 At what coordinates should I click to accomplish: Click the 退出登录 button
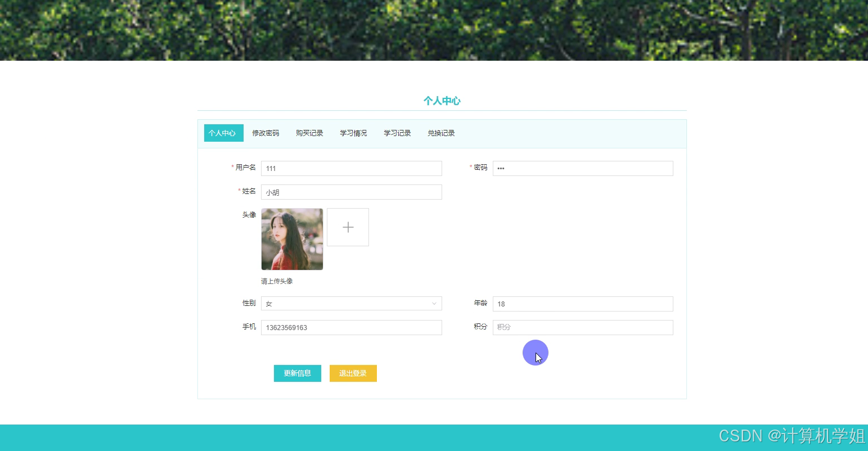coord(353,373)
